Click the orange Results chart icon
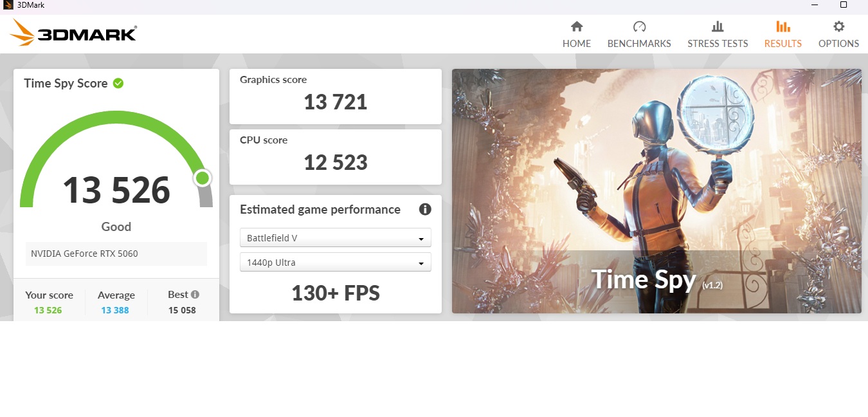This screenshot has width=868, height=417. 782,27
